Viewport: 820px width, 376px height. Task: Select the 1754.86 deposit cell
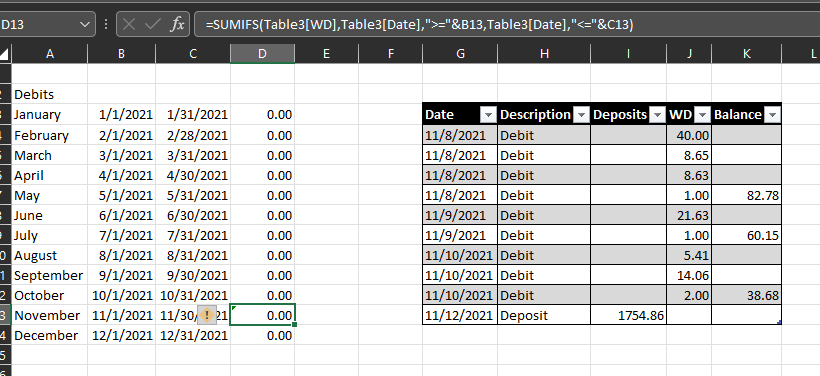629,315
